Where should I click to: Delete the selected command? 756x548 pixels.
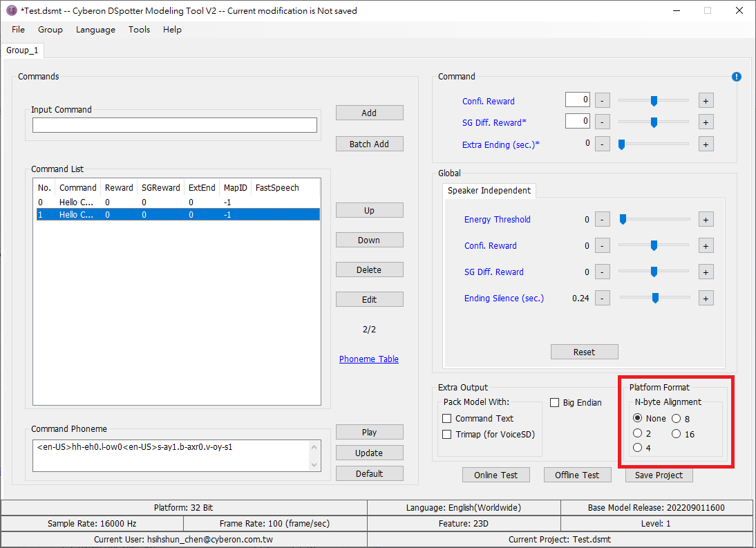coord(369,270)
